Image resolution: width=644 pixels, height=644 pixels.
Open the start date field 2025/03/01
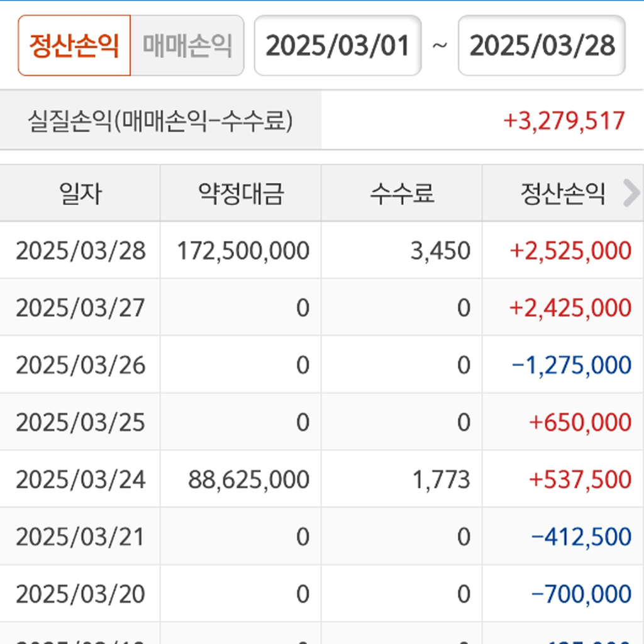tap(338, 46)
